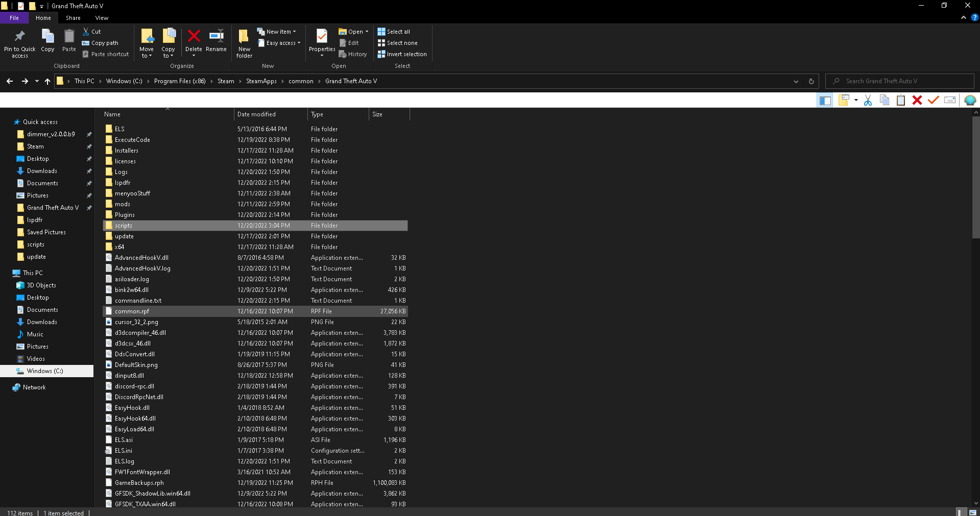Navigate up one folder level

(47, 81)
